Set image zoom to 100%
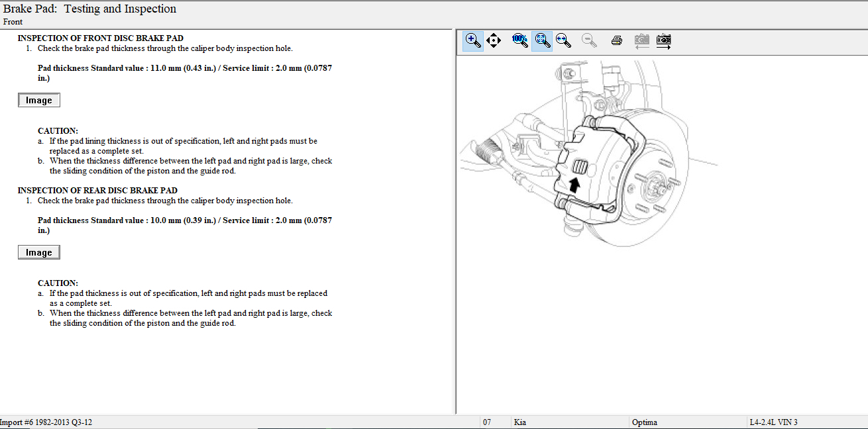 click(520, 40)
